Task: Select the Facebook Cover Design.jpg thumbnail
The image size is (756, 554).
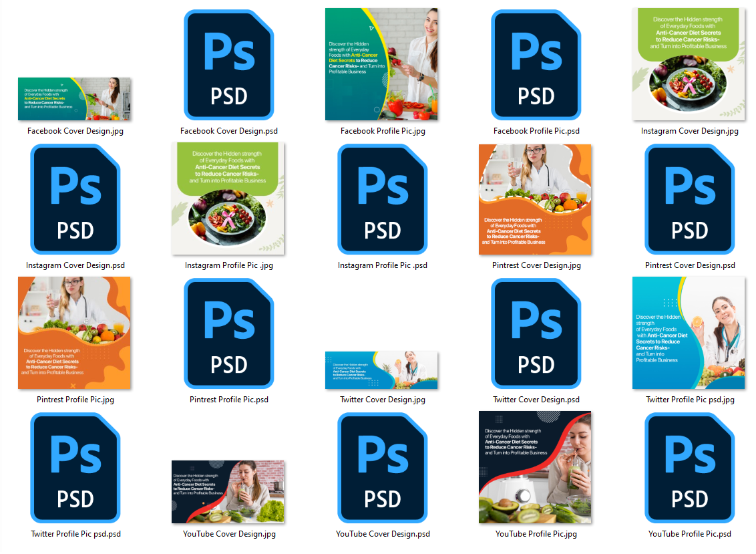Action: [x=75, y=99]
